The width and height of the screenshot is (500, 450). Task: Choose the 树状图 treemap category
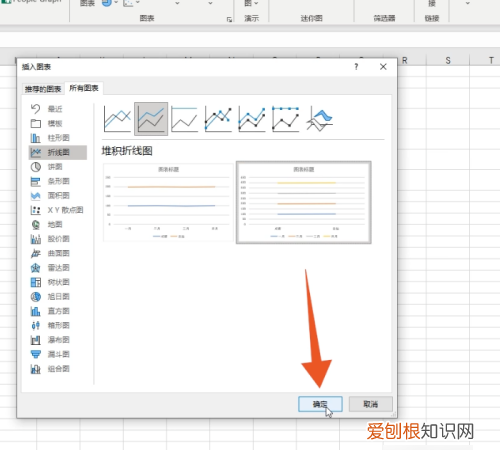57,282
